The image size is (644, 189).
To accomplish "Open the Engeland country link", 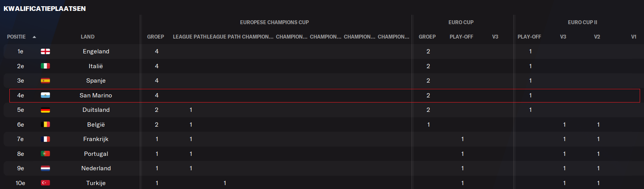I will (96, 51).
